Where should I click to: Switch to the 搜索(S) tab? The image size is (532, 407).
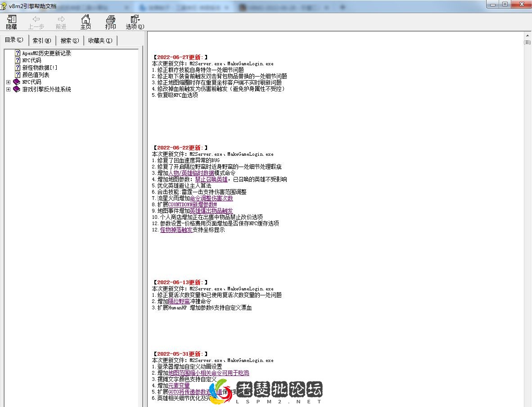point(69,40)
